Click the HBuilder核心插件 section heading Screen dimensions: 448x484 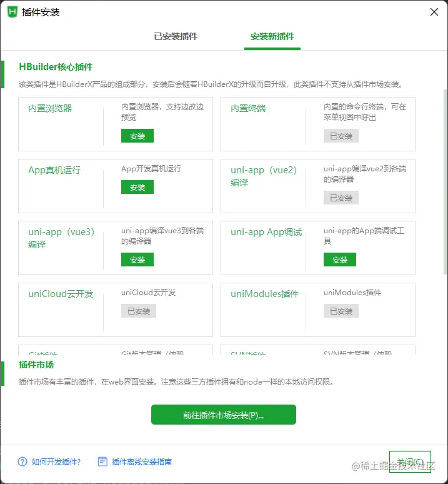click(56, 67)
